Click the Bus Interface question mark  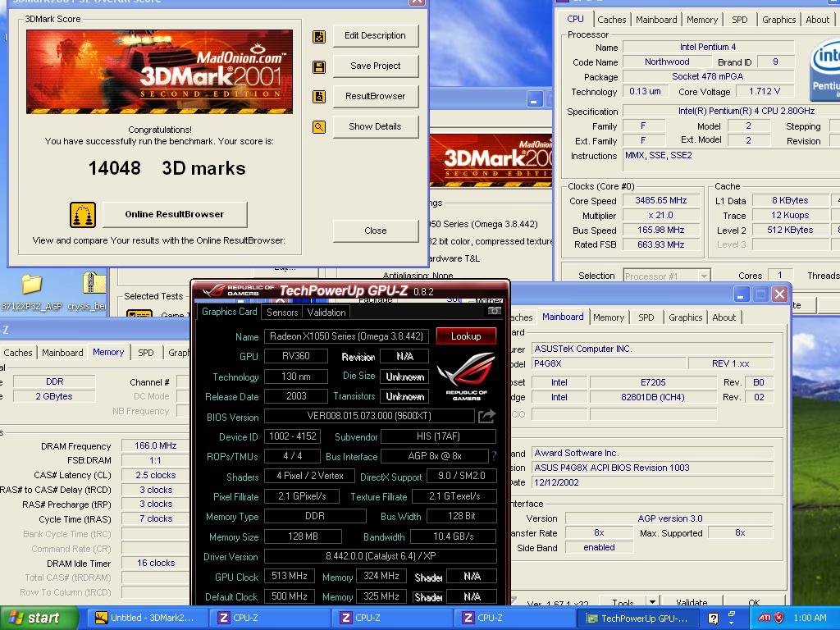click(x=494, y=456)
